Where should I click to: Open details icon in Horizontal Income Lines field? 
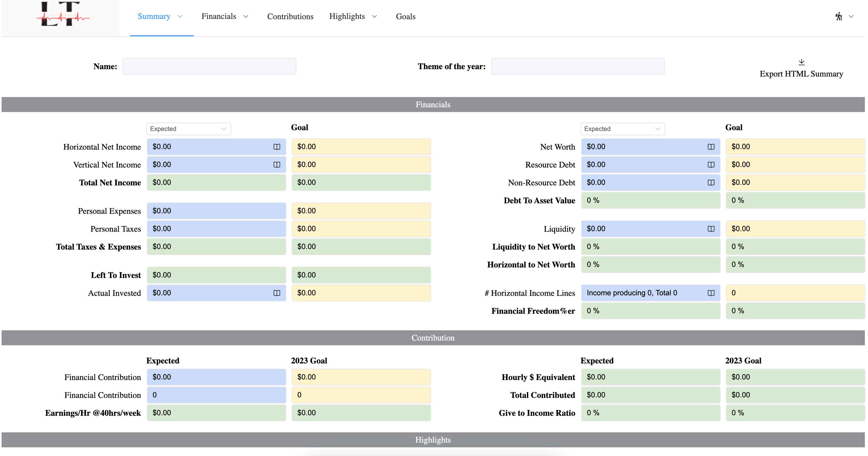tap(711, 293)
